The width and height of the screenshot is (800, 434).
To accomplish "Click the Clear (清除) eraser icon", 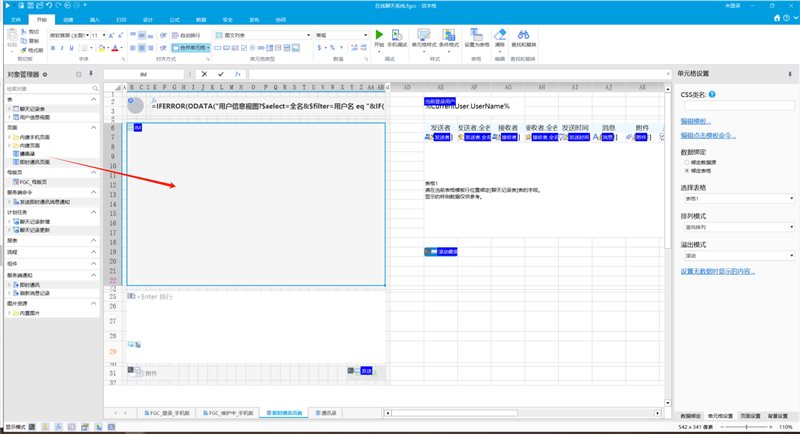I will (500, 35).
